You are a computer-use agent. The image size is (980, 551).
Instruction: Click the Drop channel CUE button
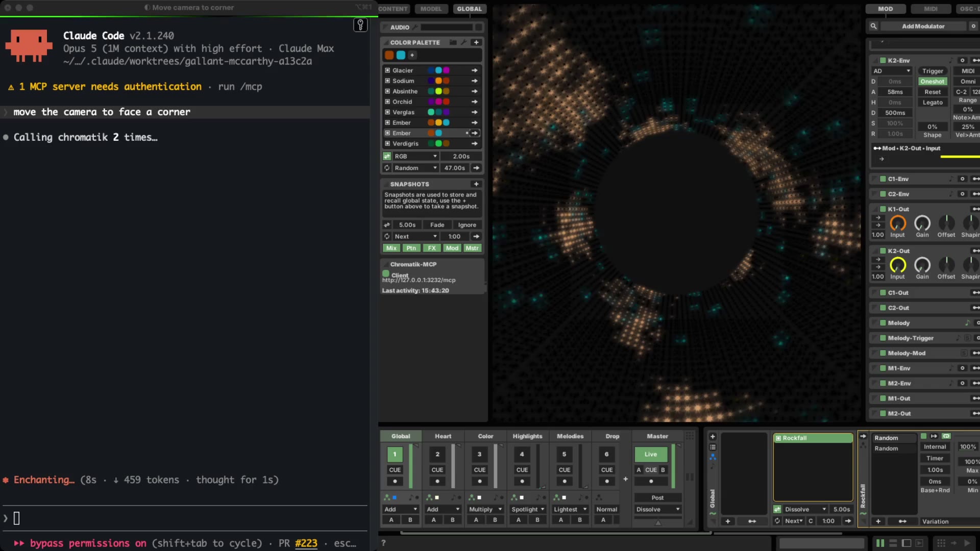[x=607, y=470]
